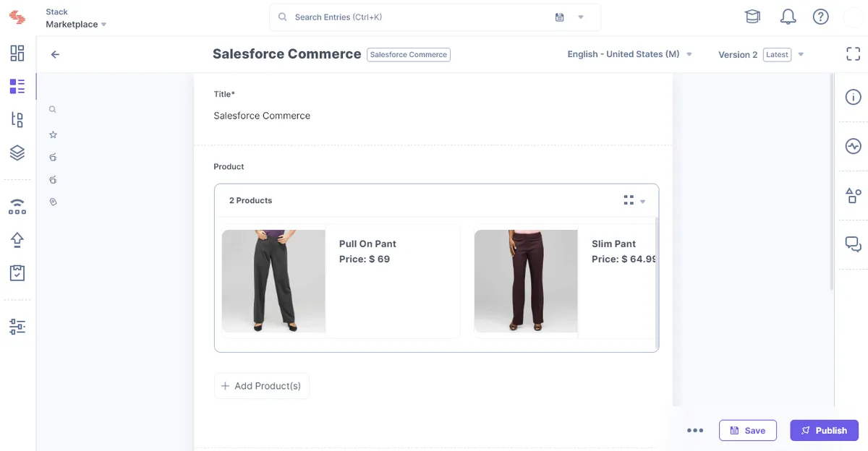
Task: Select the Pull On Pant product thumbnail
Action: point(273,281)
